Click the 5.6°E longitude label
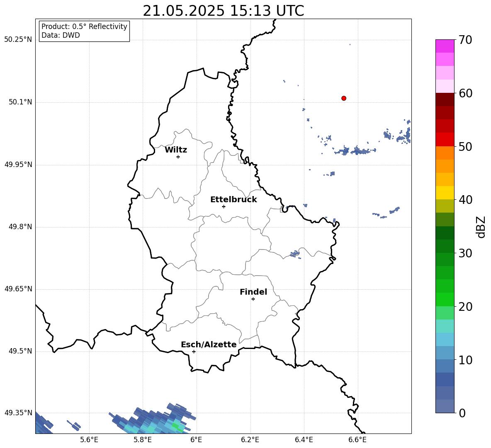Viewport: 491px width, 448px height. click(x=89, y=440)
